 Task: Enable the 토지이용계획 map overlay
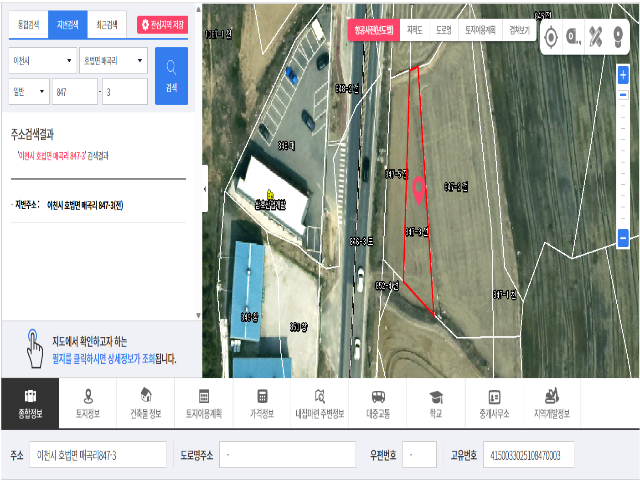tap(480, 30)
